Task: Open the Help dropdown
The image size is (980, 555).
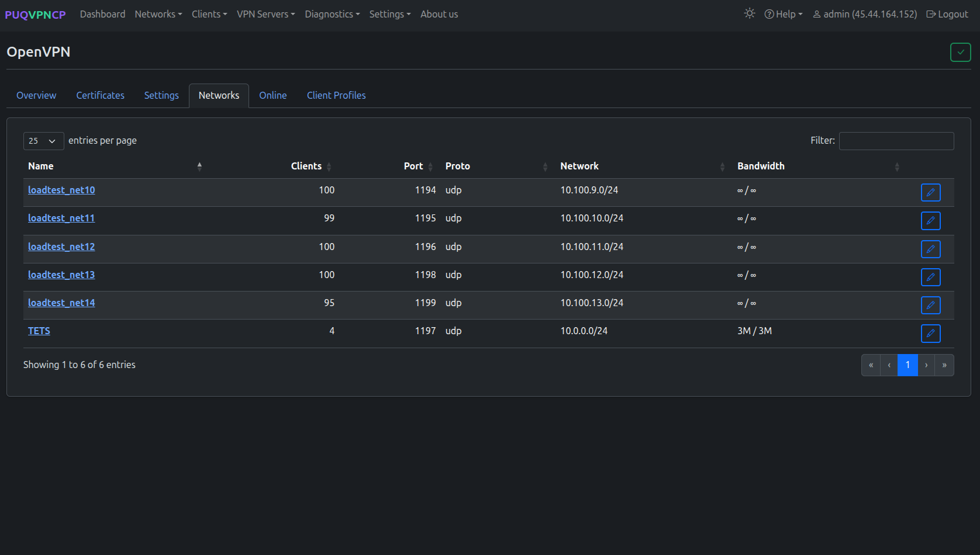Action: click(x=784, y=14)
